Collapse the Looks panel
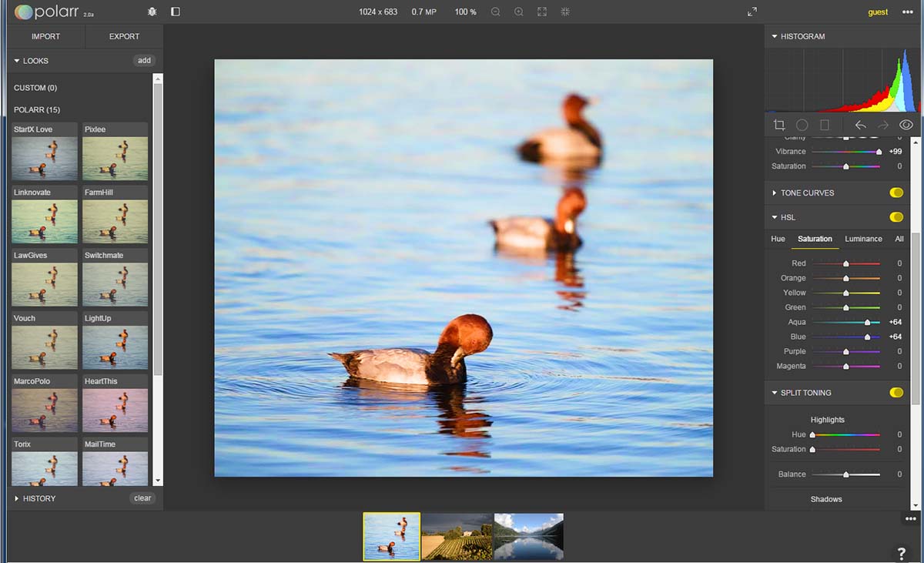 pos(35,61)
